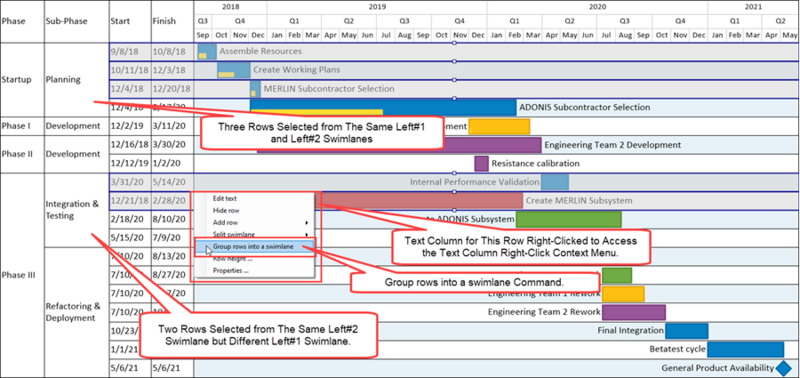Viewport: 800px width, 378px height.
Task: Click the Assemble Resources task label
Action: 260,52
